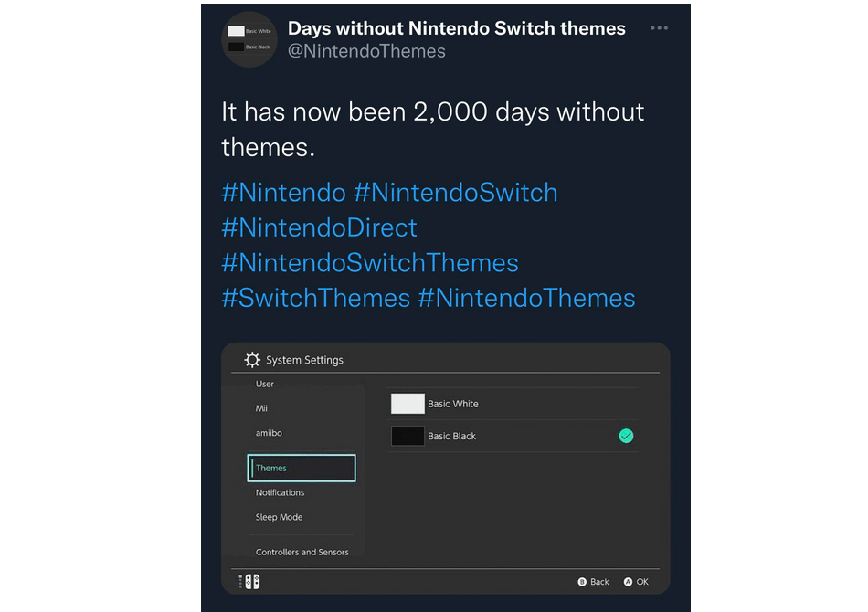Select the amiibo sidebar item
868x612 pixels.
[x=268, y=433]
